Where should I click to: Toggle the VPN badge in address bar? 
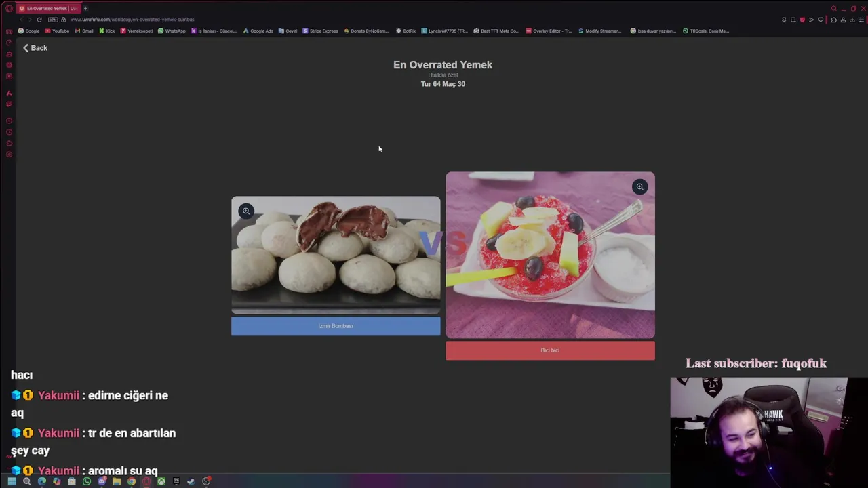tap(53, 20)
